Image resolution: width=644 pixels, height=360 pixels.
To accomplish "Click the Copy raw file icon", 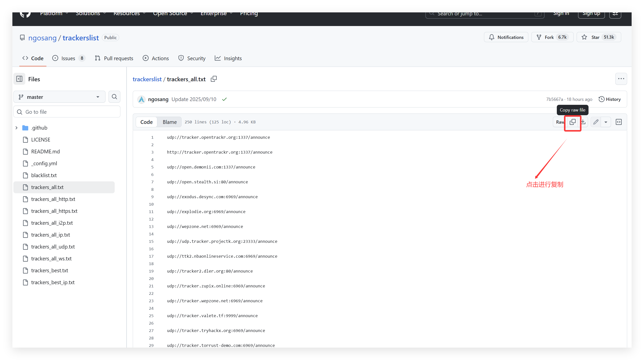I will (x=572, y=122).
